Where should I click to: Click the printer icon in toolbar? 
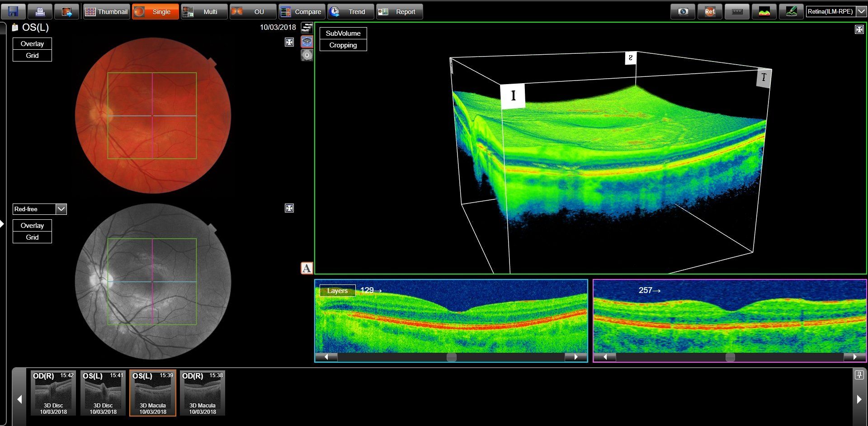[40, 11]
